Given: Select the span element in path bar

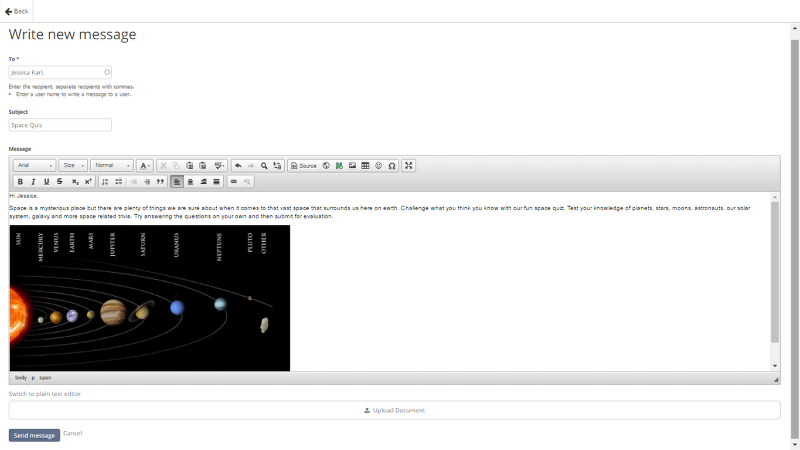Looking at the screenshot, I should [45, 378].
